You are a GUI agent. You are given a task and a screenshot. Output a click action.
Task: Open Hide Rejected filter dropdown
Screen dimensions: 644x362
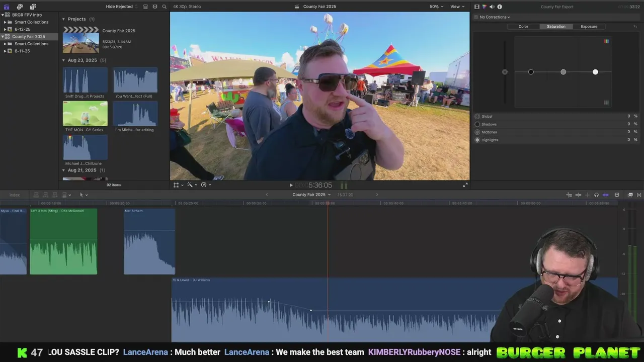[x=121, y=7]
